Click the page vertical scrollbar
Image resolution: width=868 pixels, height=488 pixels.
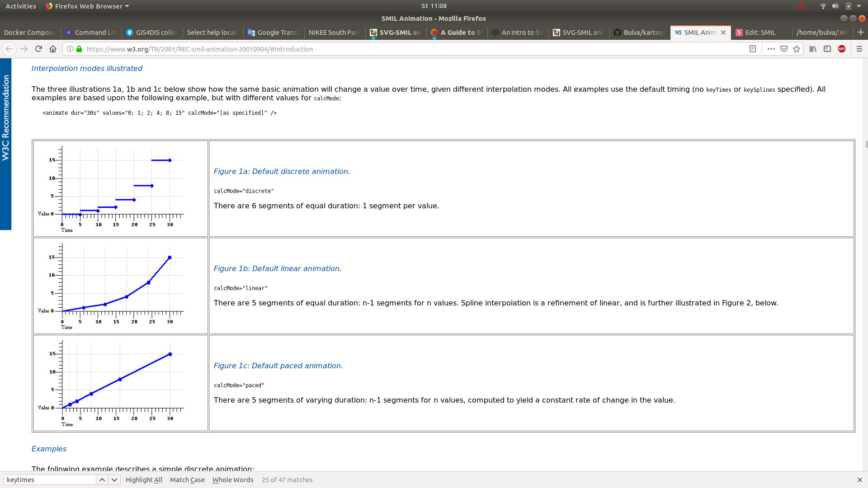pos(866,145)
